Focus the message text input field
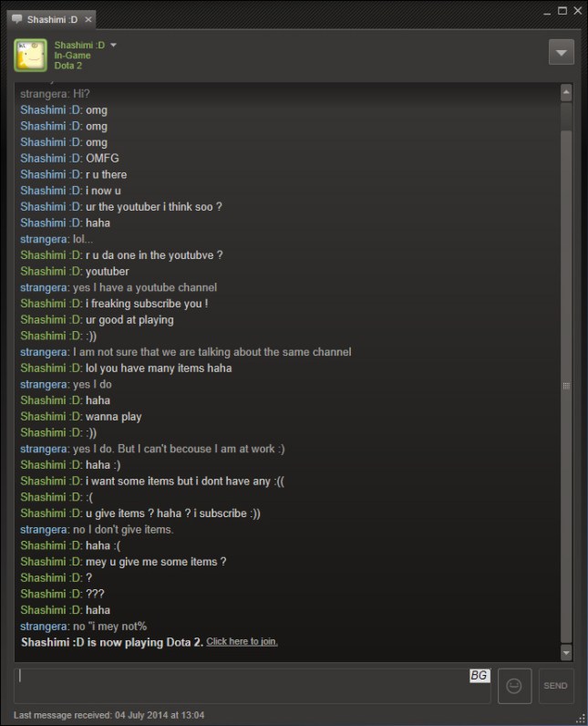 pyautogui.click(x=253, y=686)
